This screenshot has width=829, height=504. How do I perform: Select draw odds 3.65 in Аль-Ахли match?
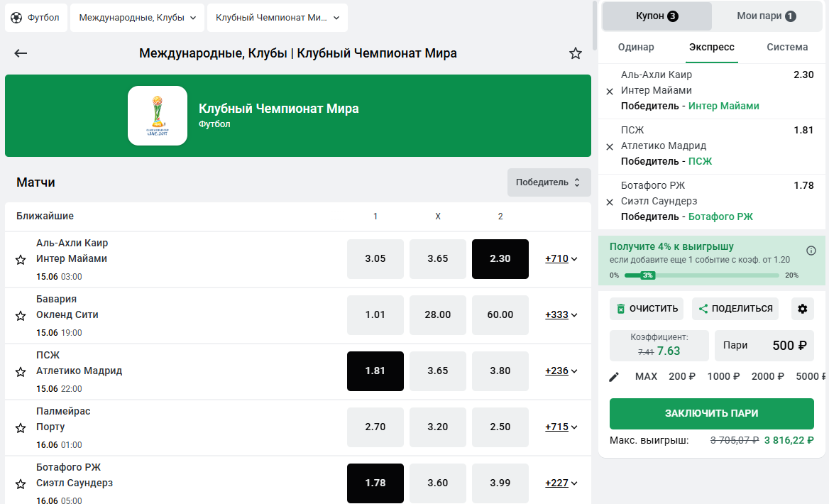[x=438, y=258]
